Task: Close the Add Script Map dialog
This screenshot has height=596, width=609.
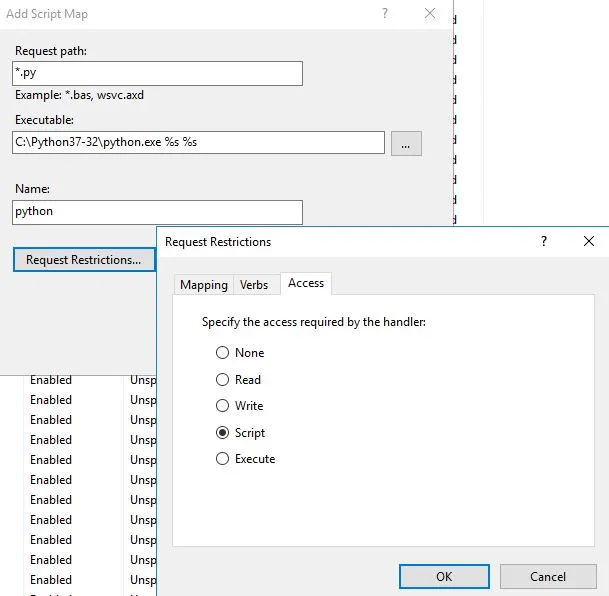Action: pos(430,14)
